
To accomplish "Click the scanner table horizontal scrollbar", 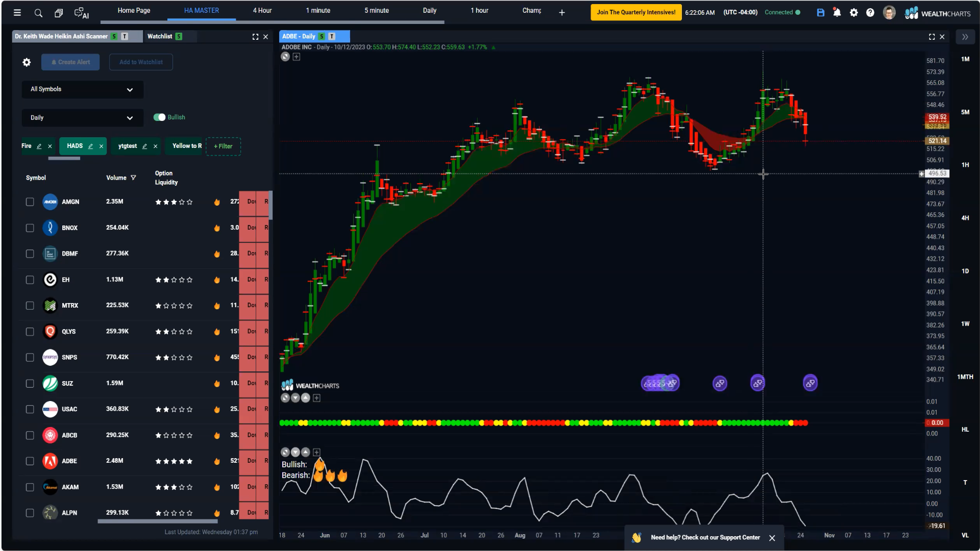I will 158,521.
